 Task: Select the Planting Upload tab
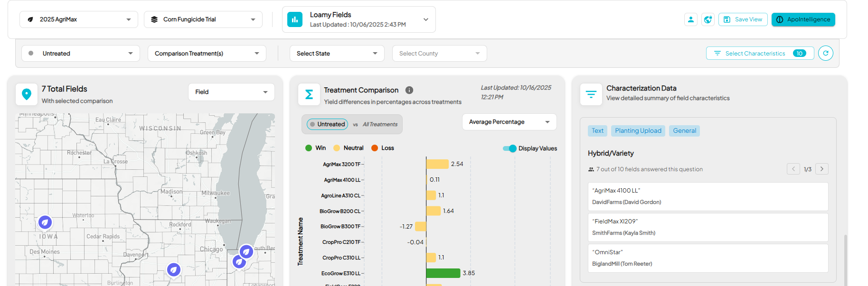(x=638, y=131)
